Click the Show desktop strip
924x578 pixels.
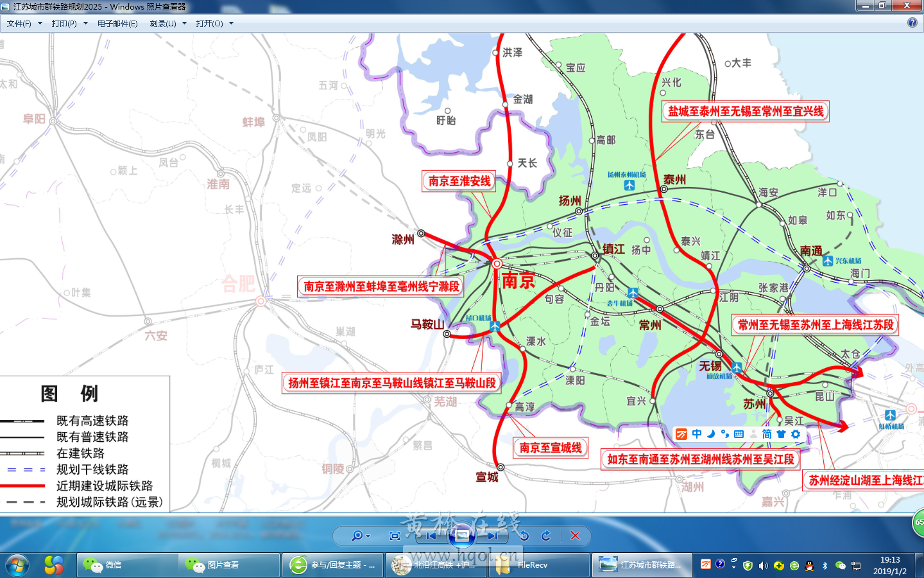(x=920, y=565)
